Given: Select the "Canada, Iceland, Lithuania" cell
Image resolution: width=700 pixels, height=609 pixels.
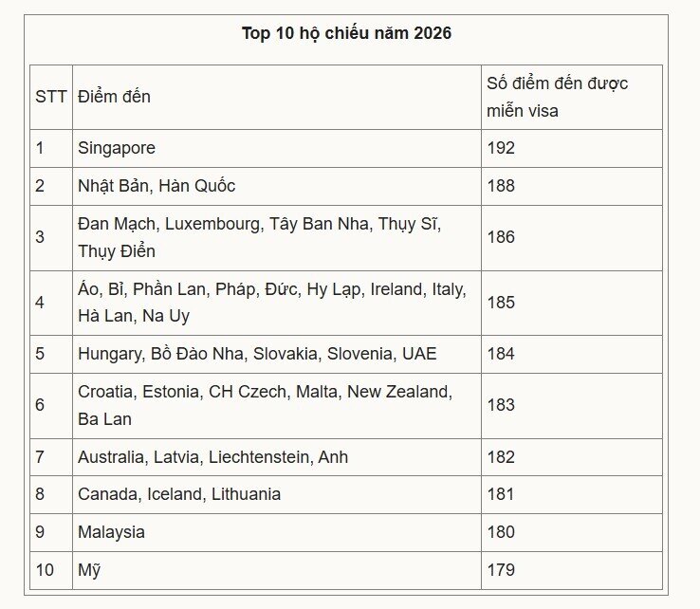Looking at the screenshot, I should 179,494.
